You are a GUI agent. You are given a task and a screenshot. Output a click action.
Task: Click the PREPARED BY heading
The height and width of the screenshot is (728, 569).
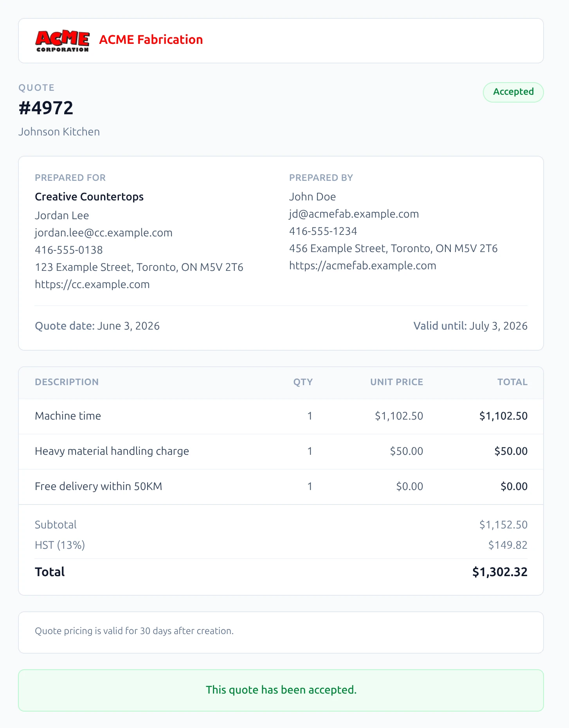tap(321, 178)
